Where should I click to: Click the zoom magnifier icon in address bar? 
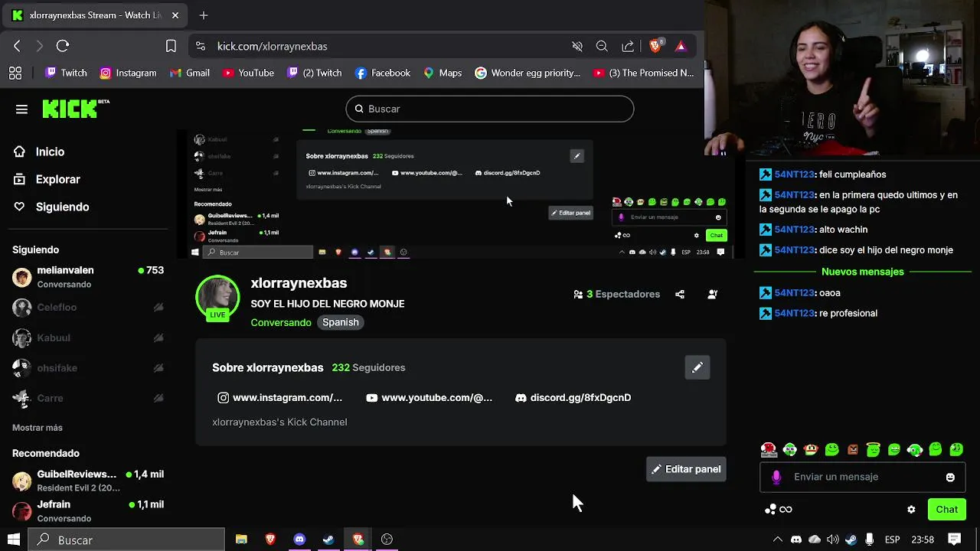602,46
